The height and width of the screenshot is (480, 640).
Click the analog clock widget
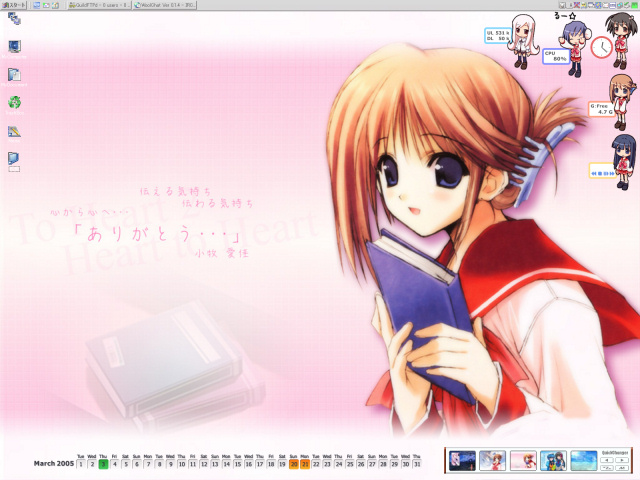(x=601, y=47)
